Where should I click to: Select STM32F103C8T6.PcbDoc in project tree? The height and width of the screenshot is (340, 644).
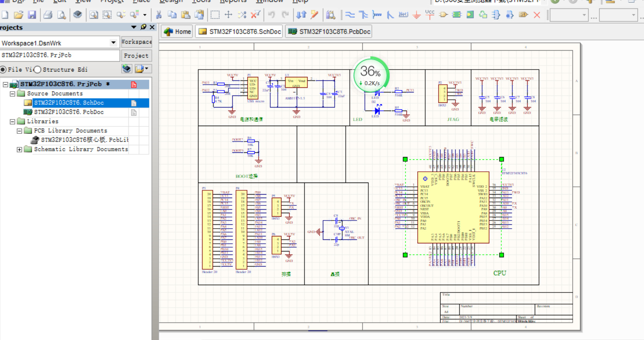(69, 112)
